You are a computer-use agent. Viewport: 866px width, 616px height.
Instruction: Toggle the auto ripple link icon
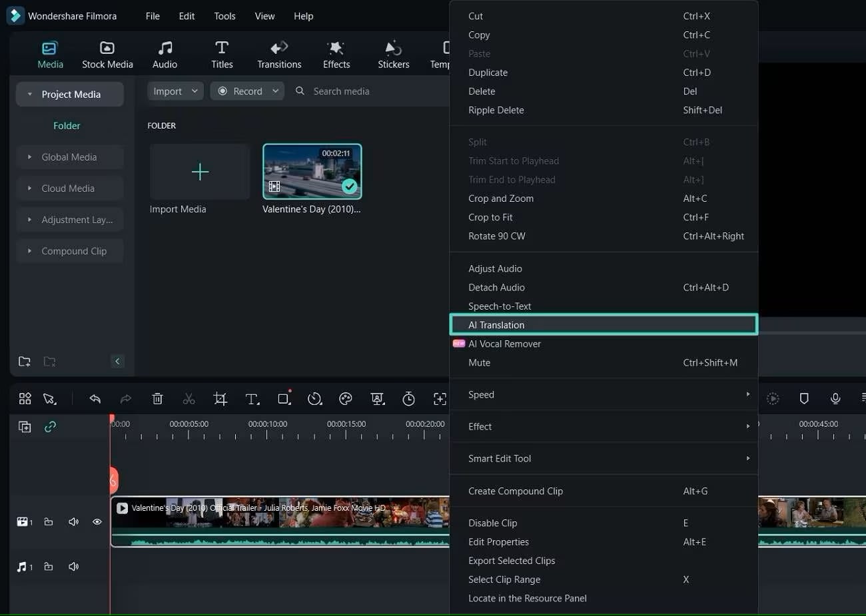point(50,427)
